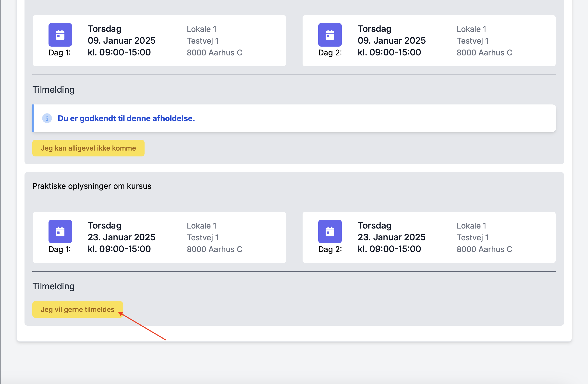Select the 09. Januar Dag 1 session card

click(x=159, y=41)
